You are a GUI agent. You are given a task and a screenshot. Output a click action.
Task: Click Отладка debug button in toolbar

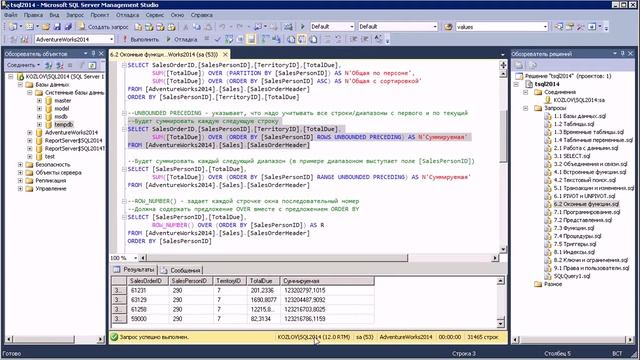point(182,39)
